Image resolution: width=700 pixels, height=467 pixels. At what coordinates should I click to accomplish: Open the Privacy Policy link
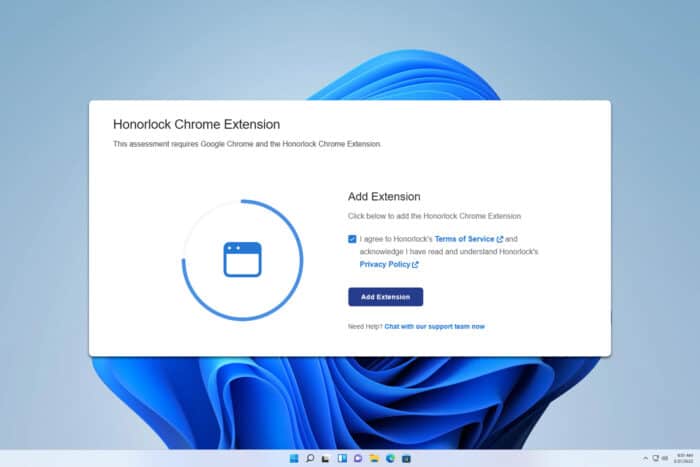click(385, 264)
